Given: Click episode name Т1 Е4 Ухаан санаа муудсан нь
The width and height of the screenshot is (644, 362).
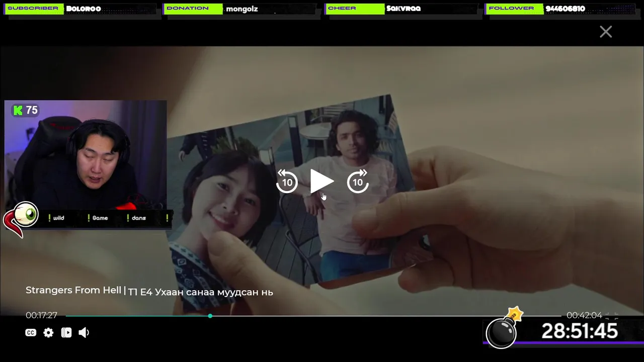Looking at the screenshot, I should pyautogui.click(x=200, y=292).
